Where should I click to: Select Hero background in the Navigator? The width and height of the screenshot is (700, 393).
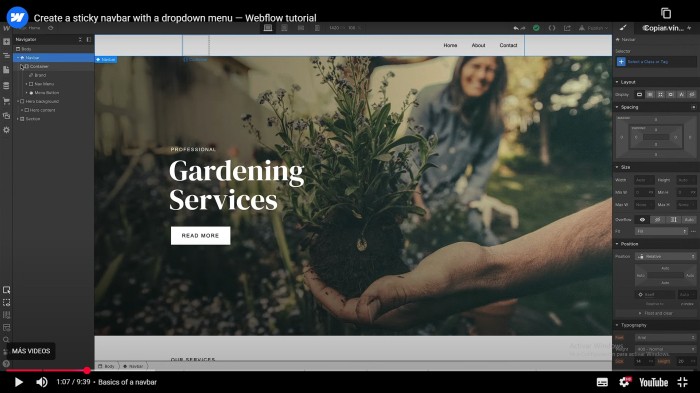click(x=42, y=101)
